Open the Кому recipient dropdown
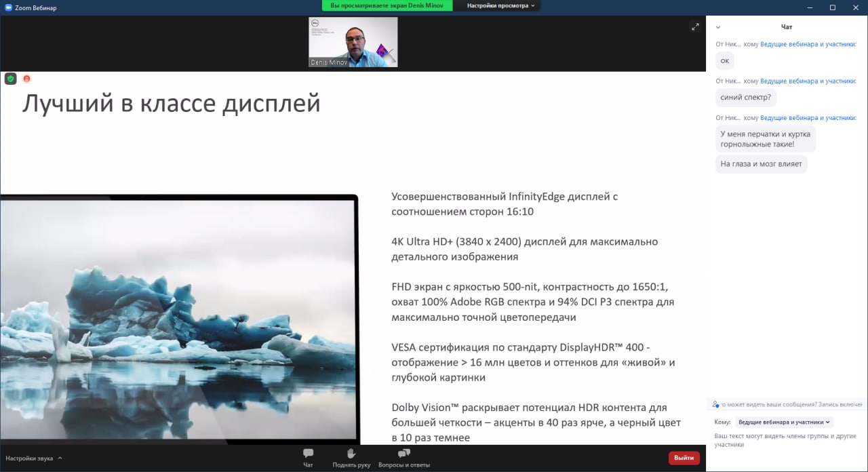Viewport: 868px width, 472px height. coord(785,422)
